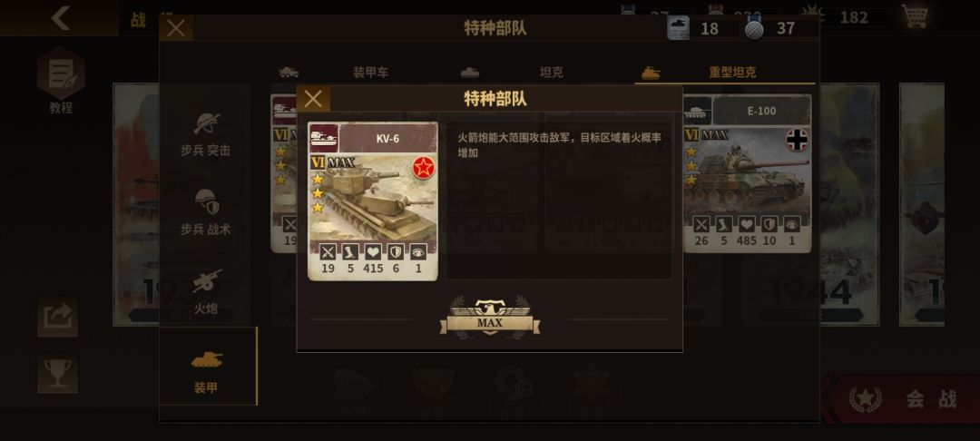Open the shopping cart store
Screen dimensions: 980x441
pos(915,17)
